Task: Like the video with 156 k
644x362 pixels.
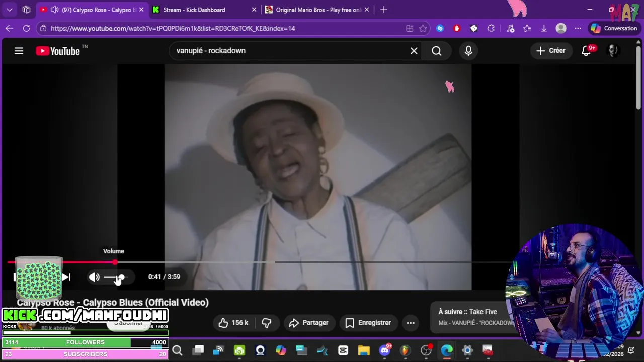Action: 233,323
